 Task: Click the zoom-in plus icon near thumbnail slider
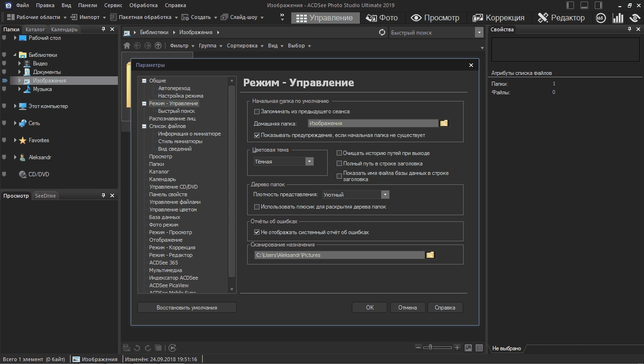457,347
